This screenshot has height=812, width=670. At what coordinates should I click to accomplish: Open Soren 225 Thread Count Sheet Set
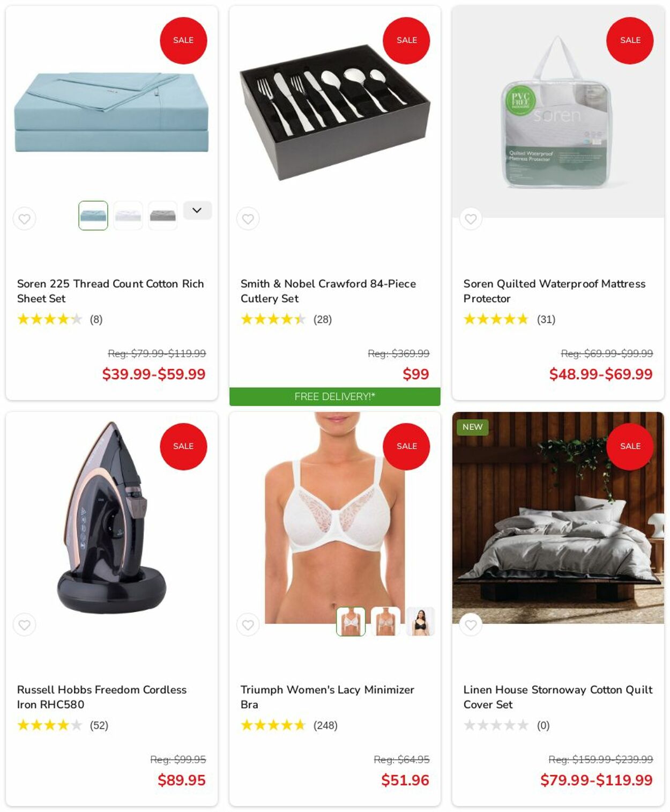point(110,291)
